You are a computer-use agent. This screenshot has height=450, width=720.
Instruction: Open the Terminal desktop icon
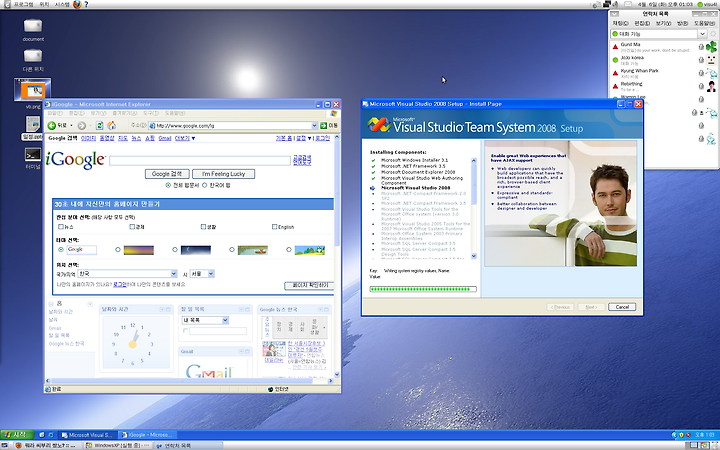pos(33,155)
